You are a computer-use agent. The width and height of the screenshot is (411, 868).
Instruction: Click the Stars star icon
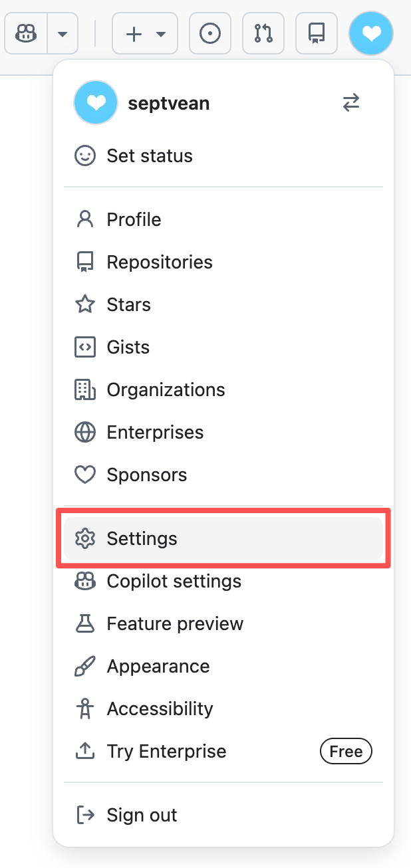(x=84, y=305)
